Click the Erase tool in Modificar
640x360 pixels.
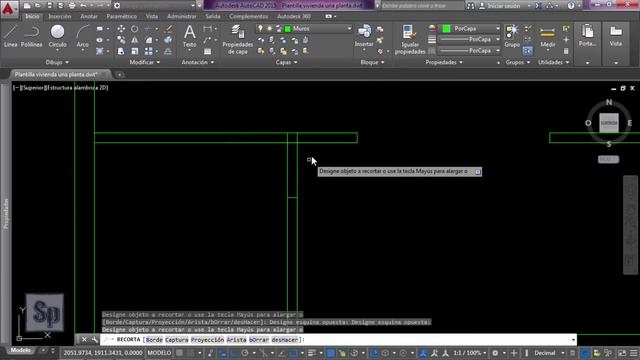[x=168, y=29]
